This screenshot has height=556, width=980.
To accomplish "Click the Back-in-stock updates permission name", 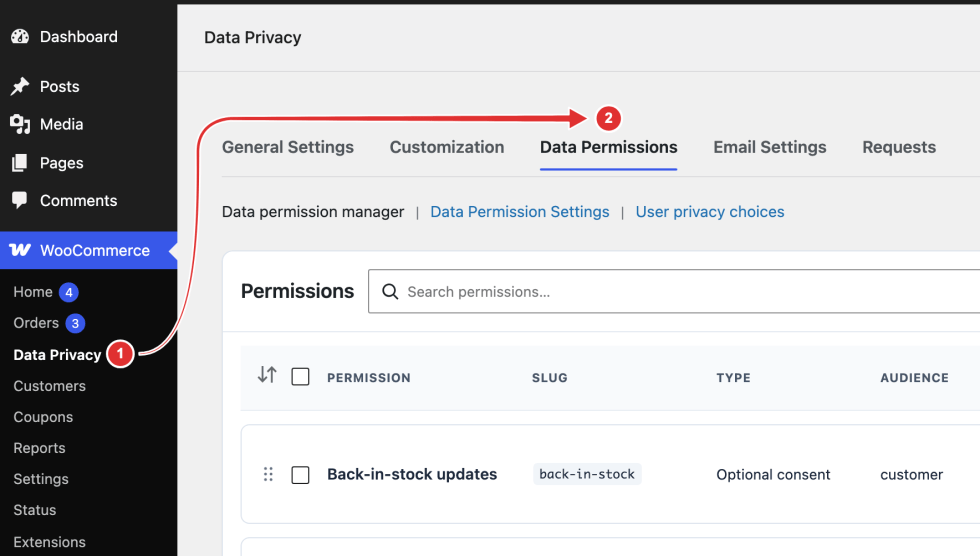I will tap(412, 474).
